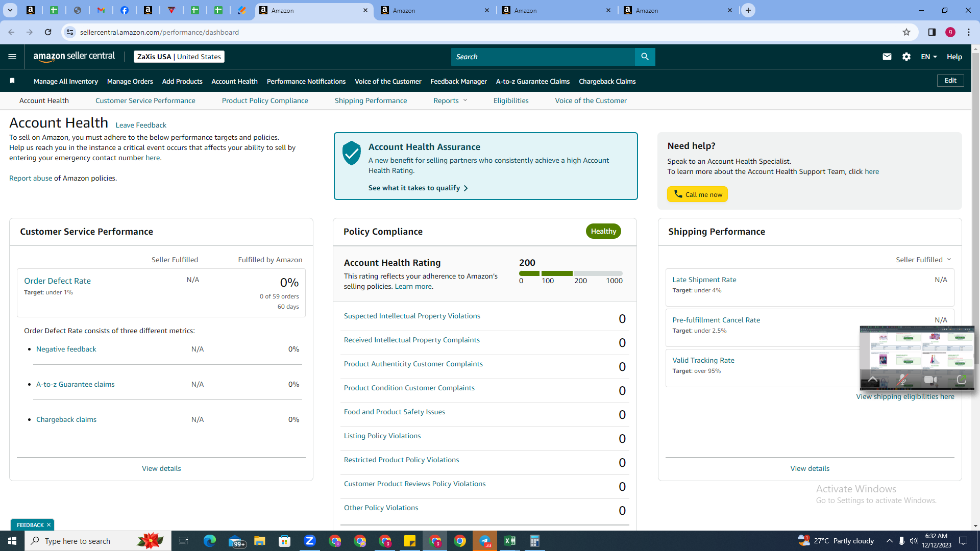Image resolution: width=980 pixels, height=551 pixels.
Task: Open the Seller Central hamburger menu
Action: coord(12,57)
